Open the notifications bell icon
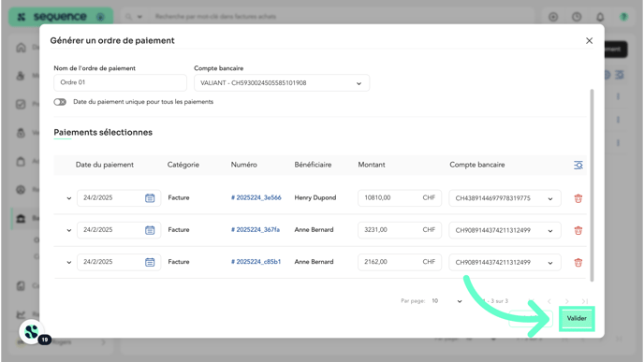 click(x=600, y=17)
